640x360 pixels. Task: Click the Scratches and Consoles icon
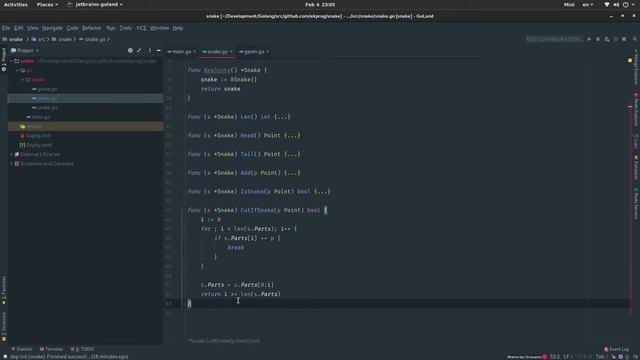[x=17, y=164]
